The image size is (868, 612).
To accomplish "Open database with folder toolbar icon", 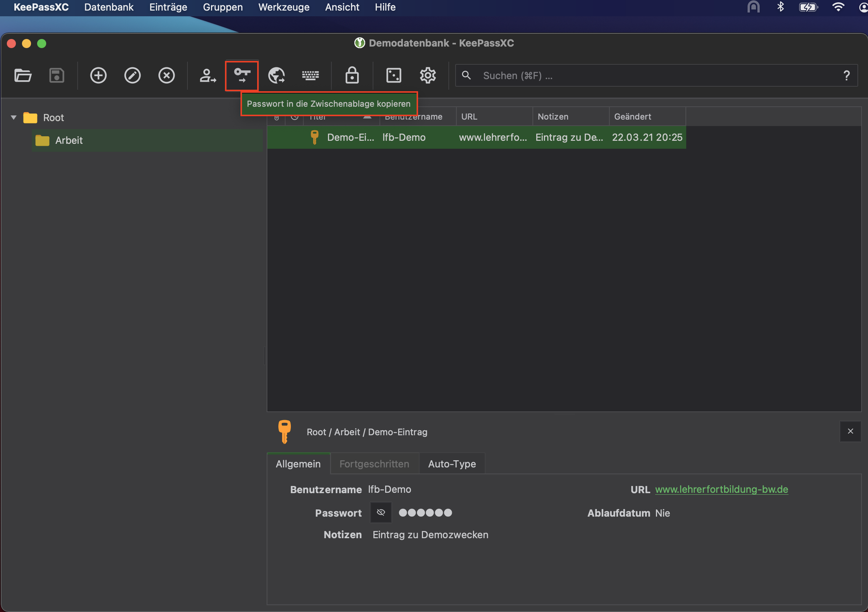I will tap(23, 75).
